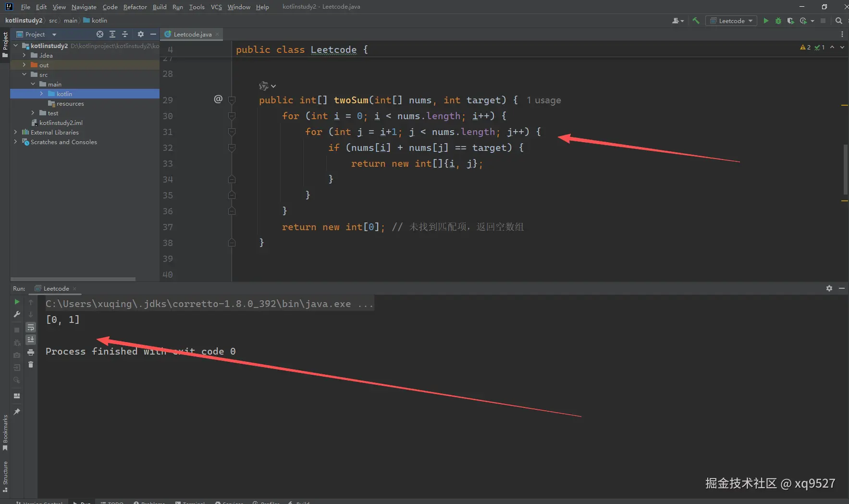Click the src breadcrumb
The height and width of the screenshot is (504, 849).
53,20
